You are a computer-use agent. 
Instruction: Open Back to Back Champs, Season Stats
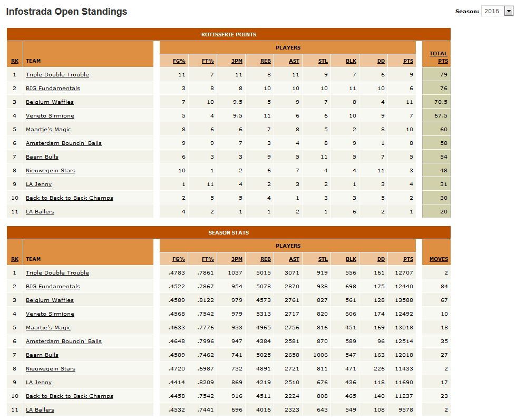[x=70, y=396]
